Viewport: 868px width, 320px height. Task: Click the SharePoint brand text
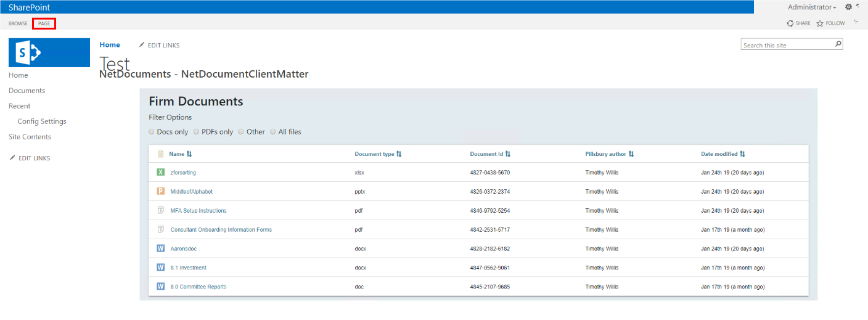pyautogui.click(x=30, y=7)
